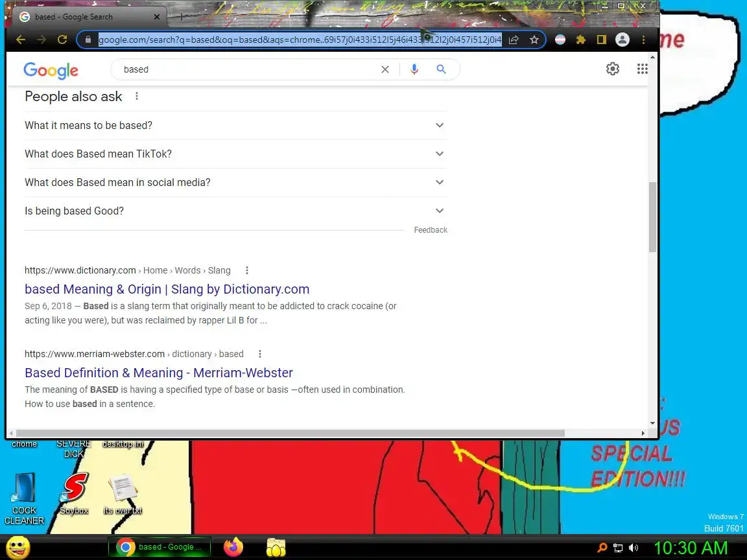
Task: Click the scroll up arrow of vertical scrollbar
Action: point(653,57)
